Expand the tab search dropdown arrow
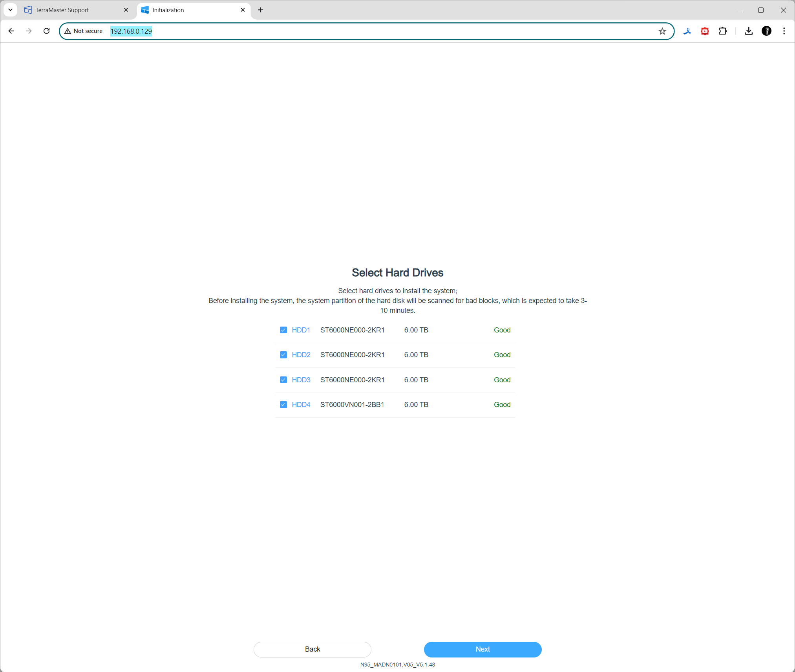The width and height of the screenshot is (795, 672). click(11, 10)
